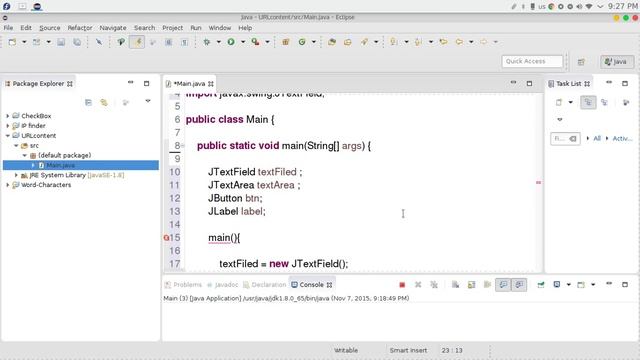Click the Clear Console icon

click(456, 285)
